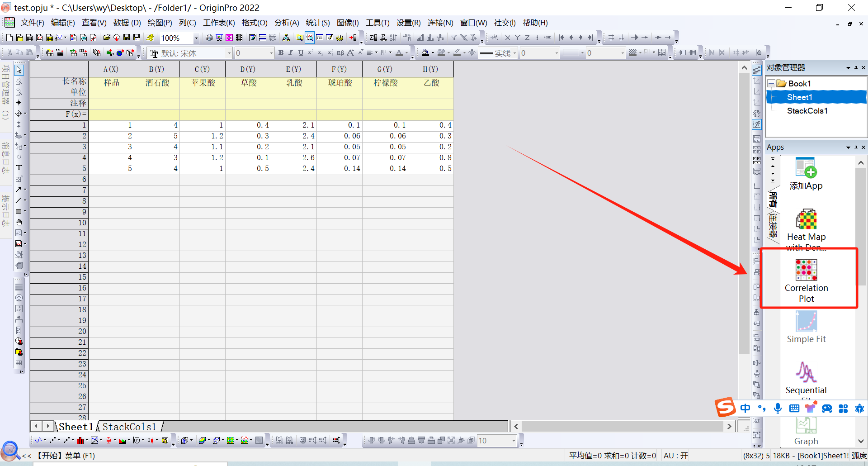
Task: Click the print icon in toolbar
Action: click(x=209, y=38)
